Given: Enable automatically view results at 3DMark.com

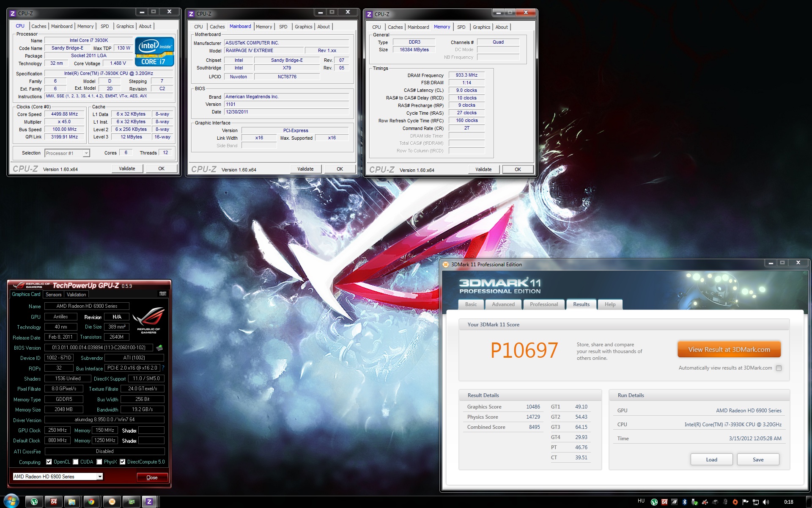Looking at the screenshot, I should 779,368.
